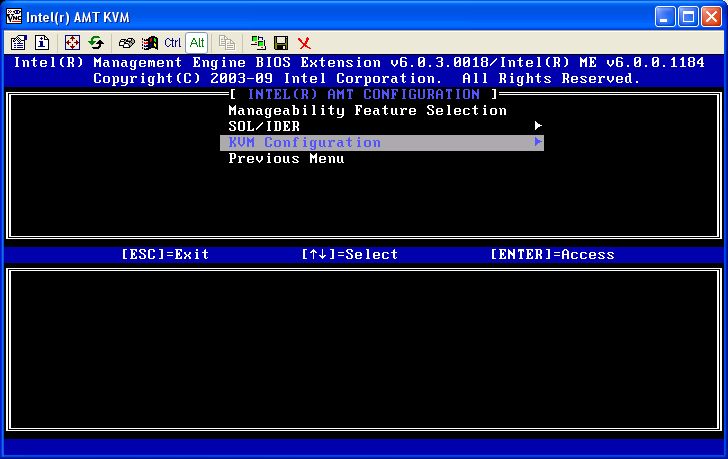728x459 pixels.
Task: Maximize the Intel AMT KVM window
Action: click(x=688, y=16)
